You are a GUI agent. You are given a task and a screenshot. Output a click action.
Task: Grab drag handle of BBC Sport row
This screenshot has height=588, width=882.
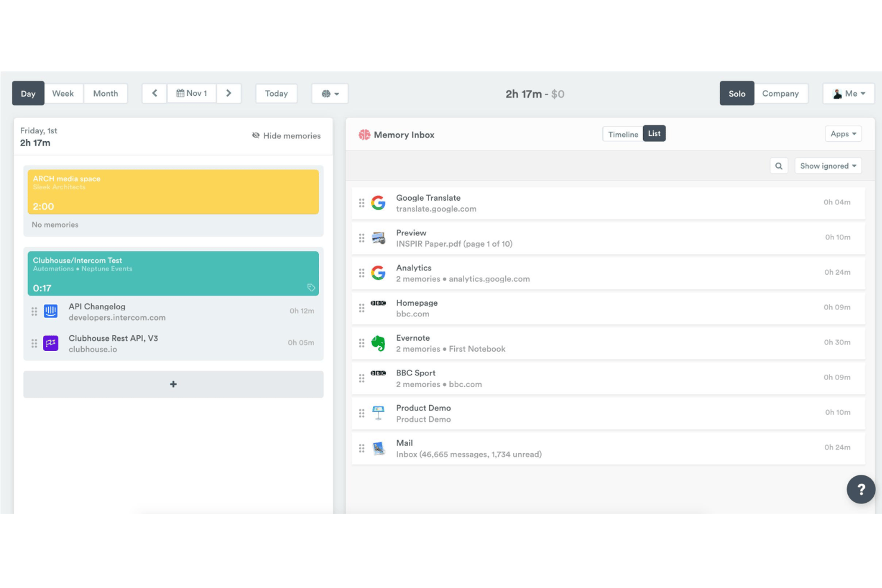click(x=362, y=378)
